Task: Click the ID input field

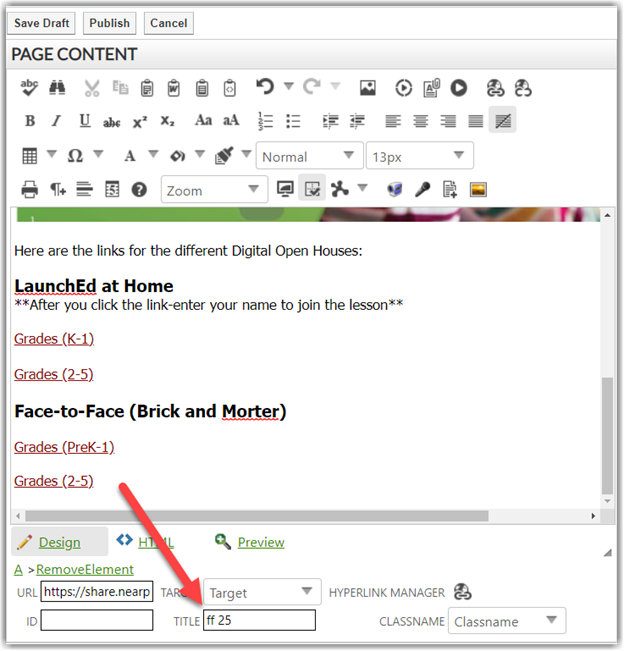Action: [97, 620]
